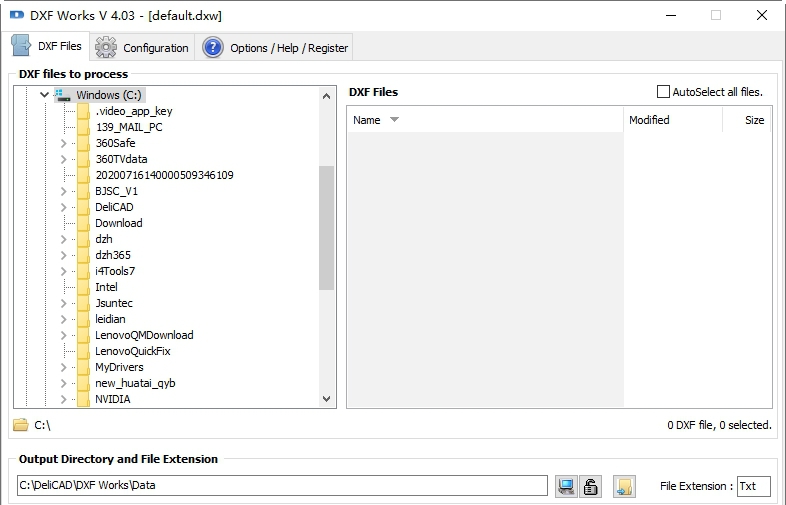Screen dimensions: 786x505
Task: Select the dzh365 folder label
Action: pyautogui.click(x=113, y=255)
